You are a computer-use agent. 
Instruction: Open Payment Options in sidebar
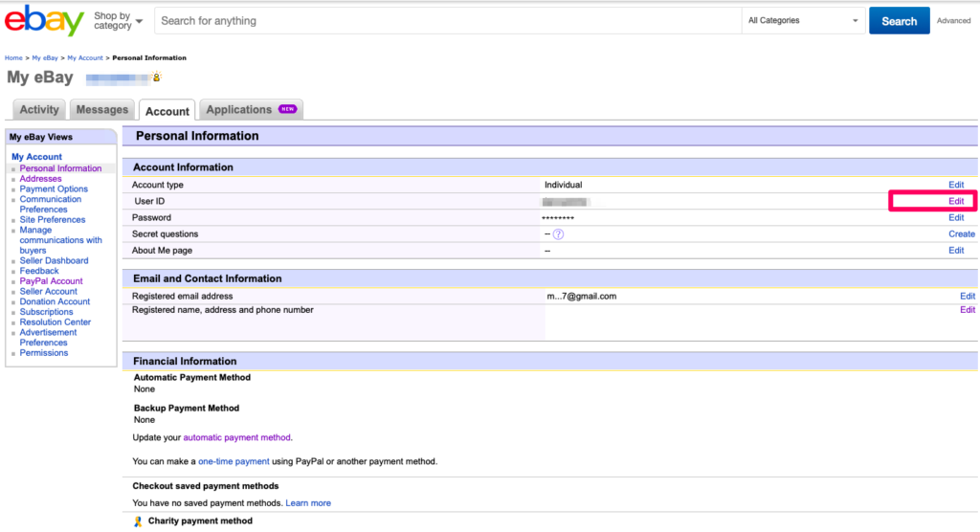[x=54, y=189]
